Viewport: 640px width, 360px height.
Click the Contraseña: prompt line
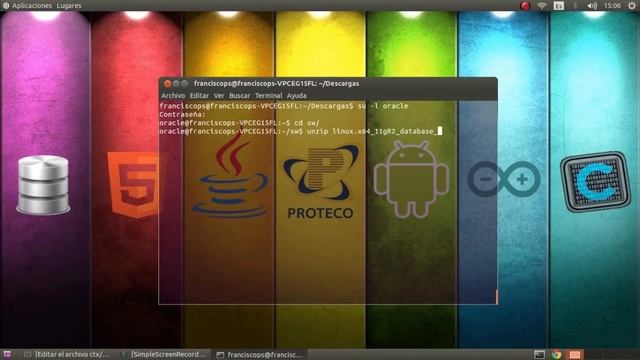point(182,115)
